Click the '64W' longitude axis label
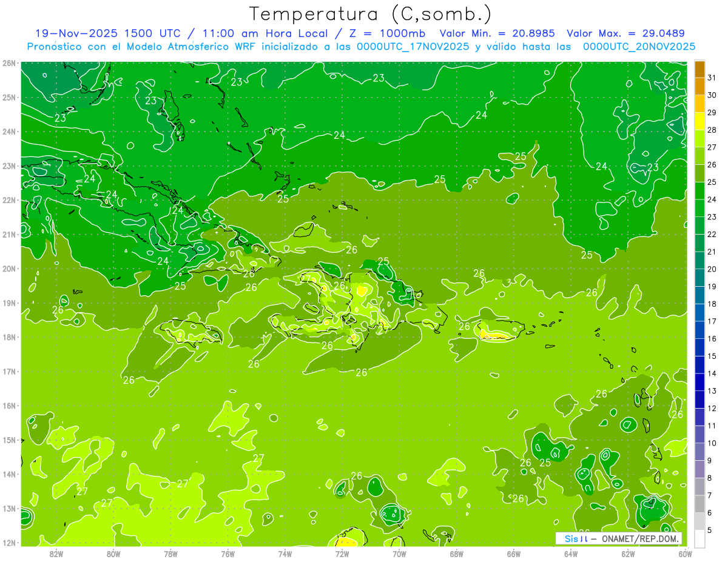This screenshot has width=728, height=562. 571,554
